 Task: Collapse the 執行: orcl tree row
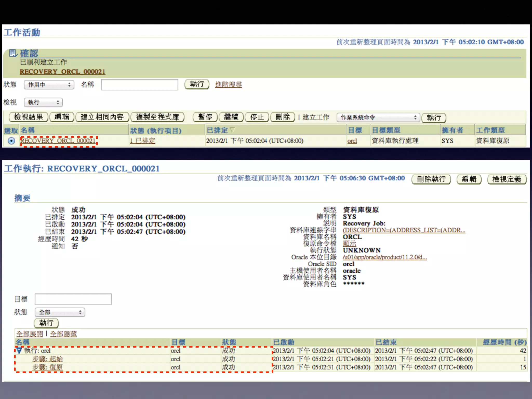19,351
